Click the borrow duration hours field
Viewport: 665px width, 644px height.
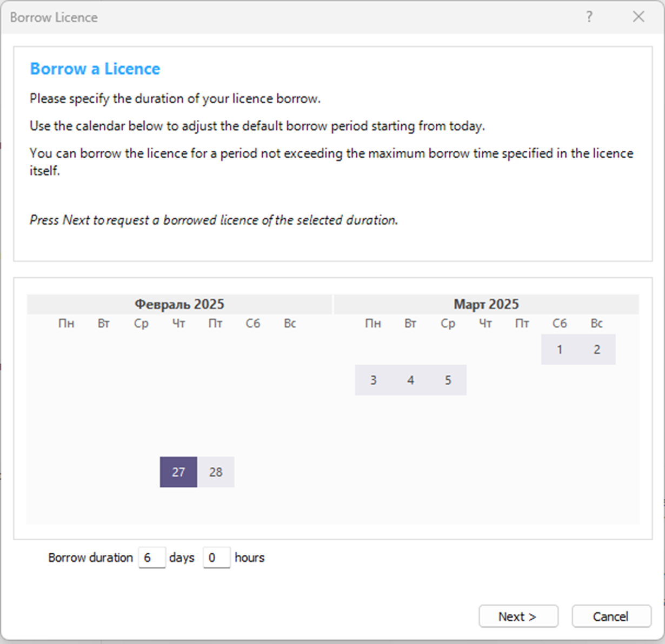click(x=216, y=558)
